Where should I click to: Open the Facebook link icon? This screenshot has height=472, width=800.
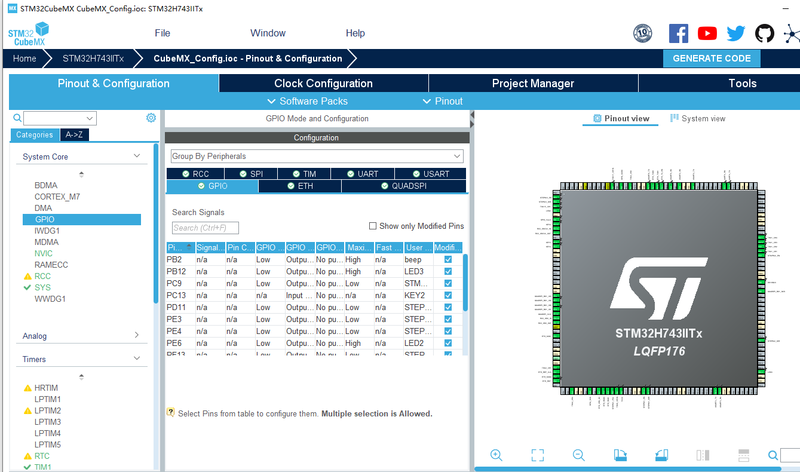(678, 34)
